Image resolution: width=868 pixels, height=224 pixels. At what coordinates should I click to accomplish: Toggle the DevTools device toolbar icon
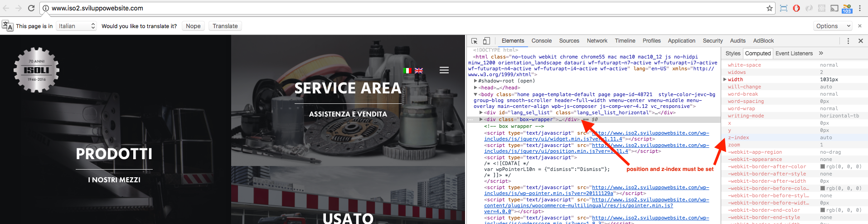click(486, 41)
